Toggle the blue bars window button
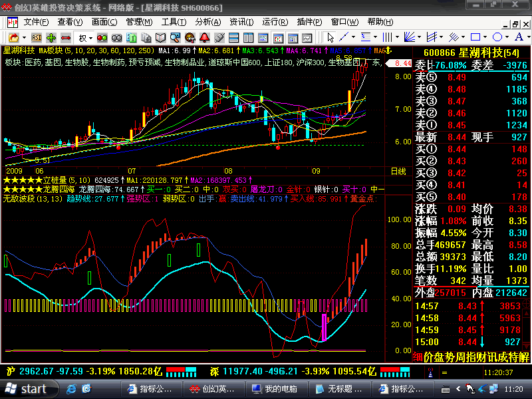 [293, 38]
